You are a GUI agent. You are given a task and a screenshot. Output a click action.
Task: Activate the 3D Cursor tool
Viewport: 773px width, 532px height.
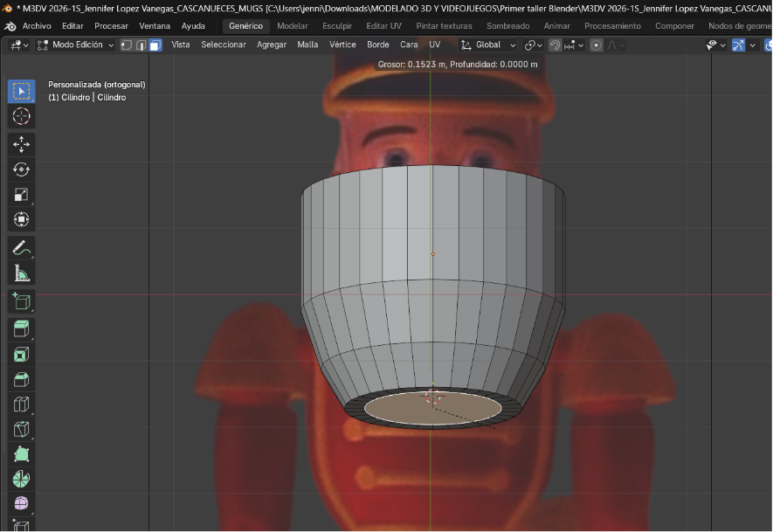point(22,116)
